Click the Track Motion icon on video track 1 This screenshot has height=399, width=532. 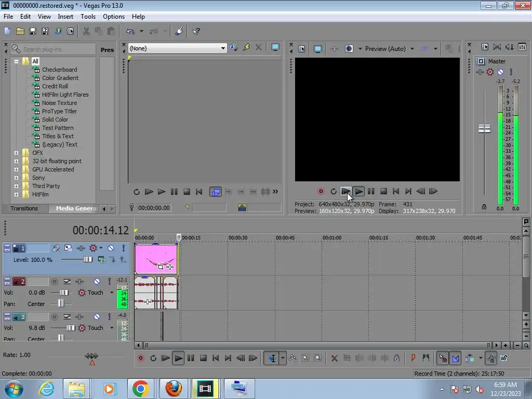pyautogui.click(x=68, y=248)
